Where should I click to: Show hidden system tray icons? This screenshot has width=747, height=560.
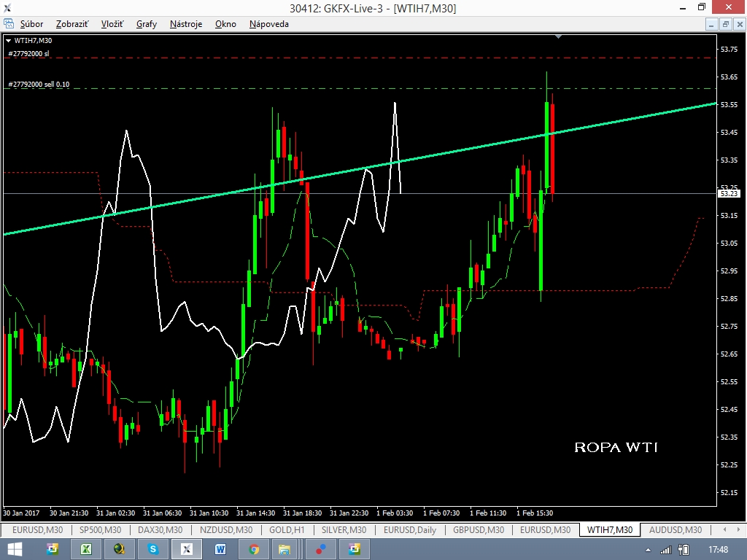pos(648,550)
